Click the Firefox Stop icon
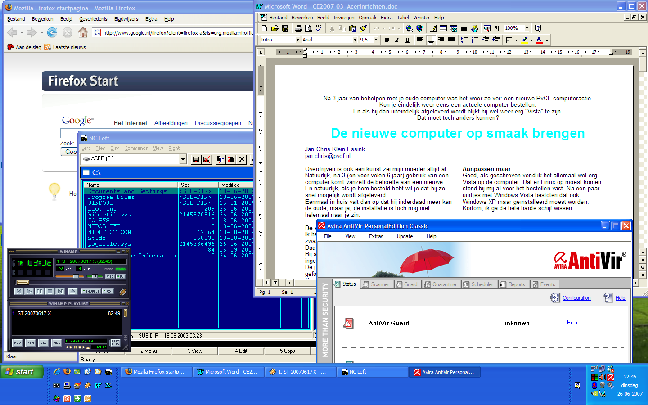Image resolution: width=648 pixels, height=405 pixels. [x=67, y=32]
